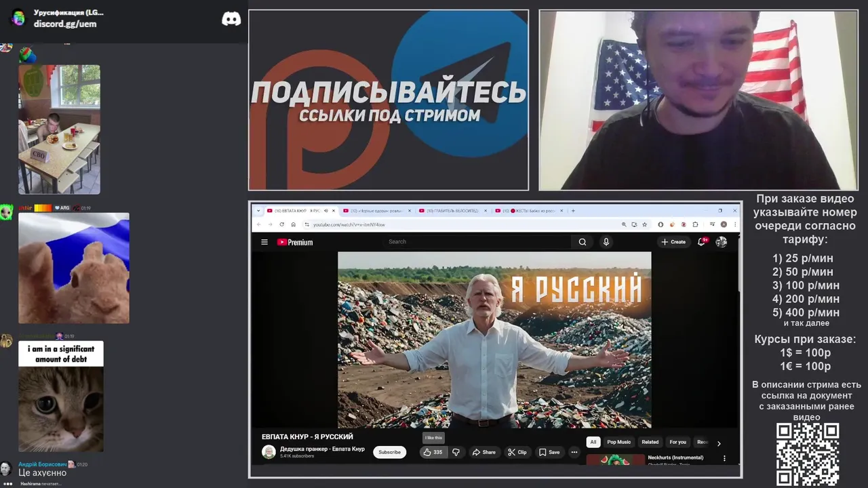Mute audio icon on ЕВПАТА КНУР tab

326,211
